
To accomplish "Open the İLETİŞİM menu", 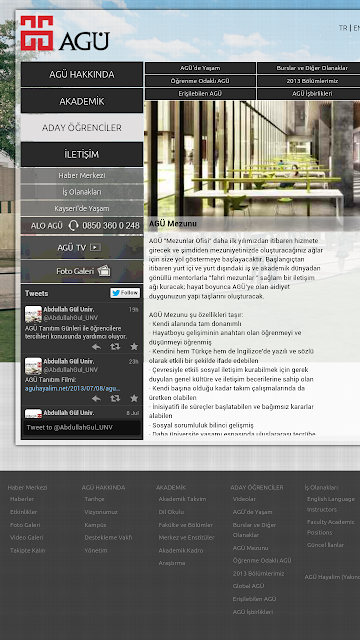I will coord(82,154).
